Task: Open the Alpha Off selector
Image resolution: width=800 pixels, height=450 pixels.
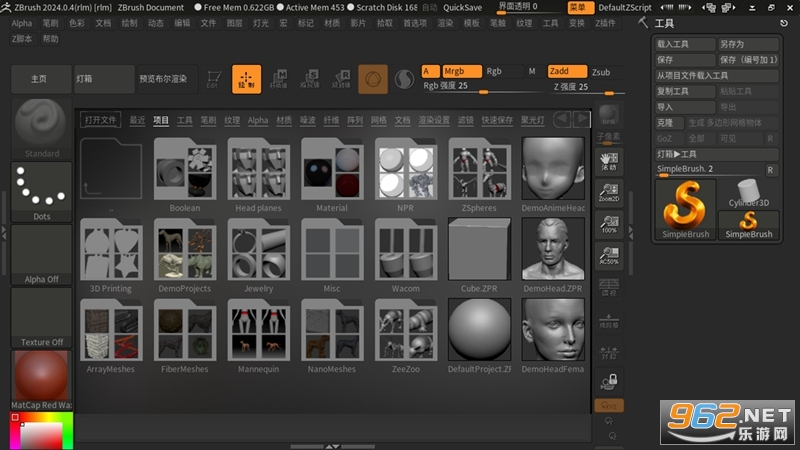Action: [x=41, y=255]
